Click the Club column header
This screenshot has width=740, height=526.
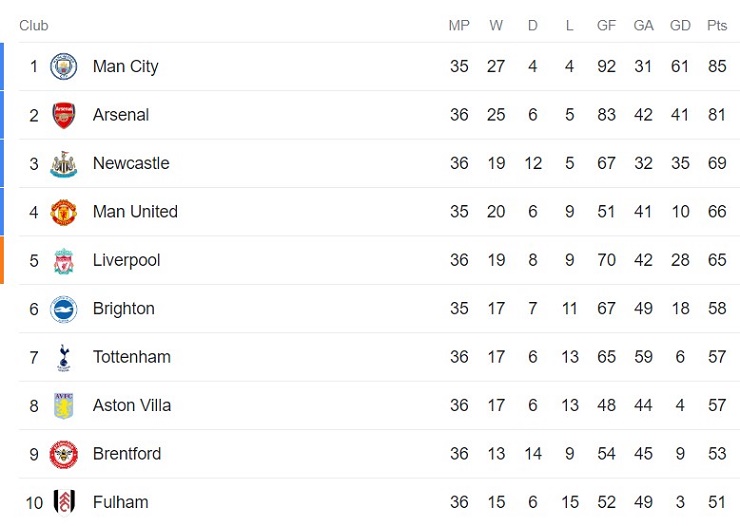click(33, 26)
